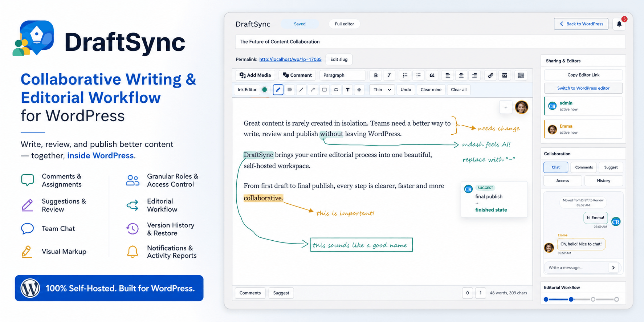
Task: Click the third editorial workflow step dot
Action: [x=593, y=299]
